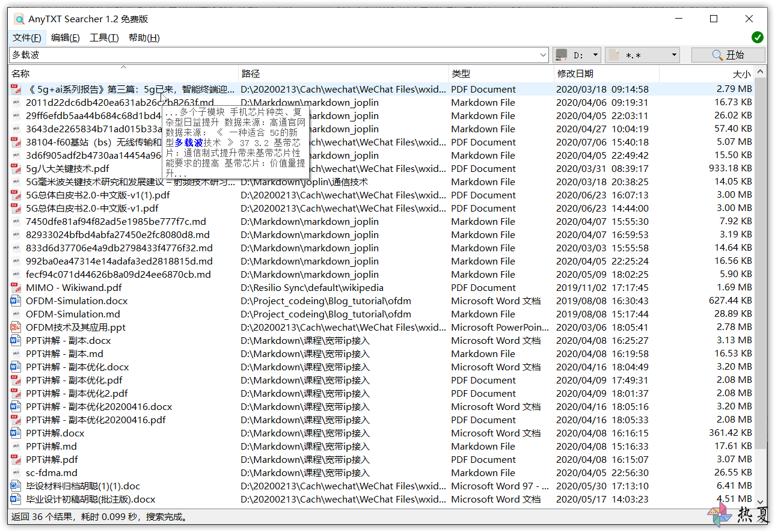Click markdown icon of 7450dfe81af94f82ad5e1985be777f7c.md
This screenshot has height=532, width=775.
click(x=16, y=222)
